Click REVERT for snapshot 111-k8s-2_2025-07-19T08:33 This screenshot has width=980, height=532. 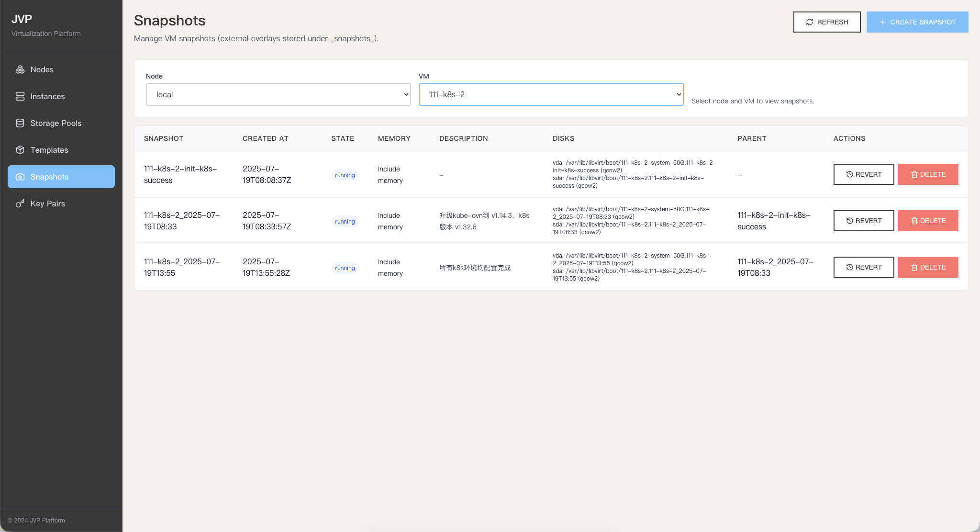863,221
